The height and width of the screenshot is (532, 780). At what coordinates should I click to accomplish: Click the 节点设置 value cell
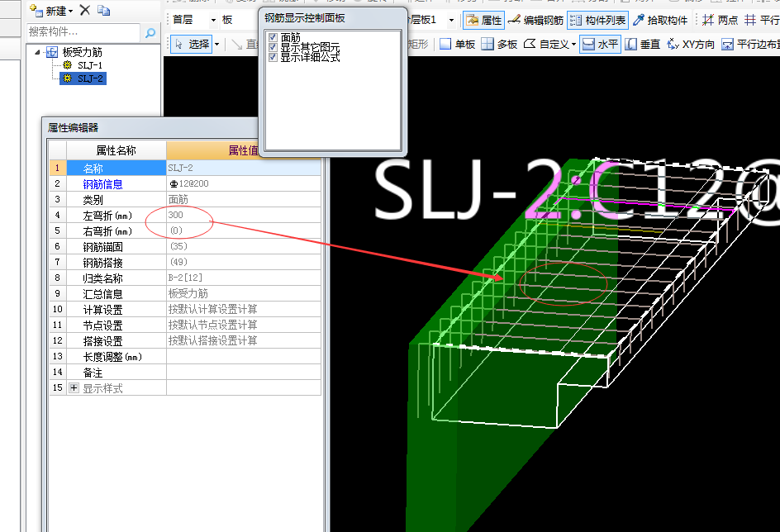[x=244, y=325]
